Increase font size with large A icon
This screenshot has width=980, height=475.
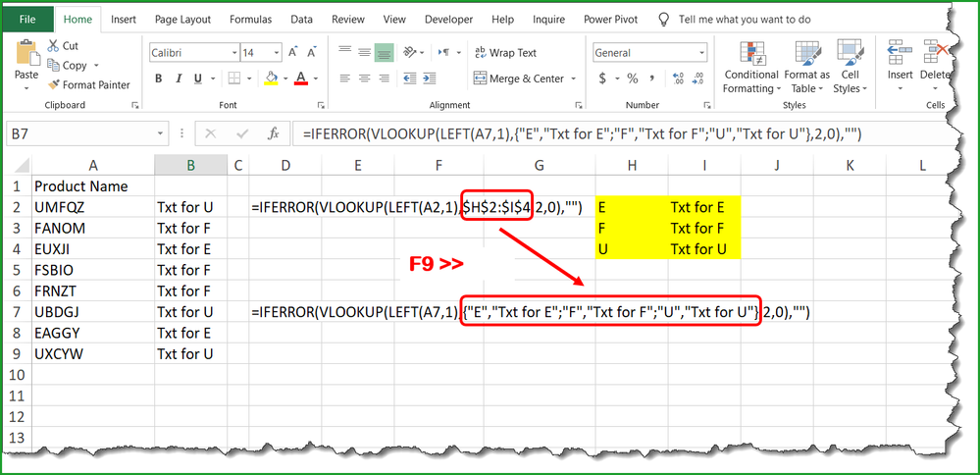pyautogui.click(x=292, y=53)
